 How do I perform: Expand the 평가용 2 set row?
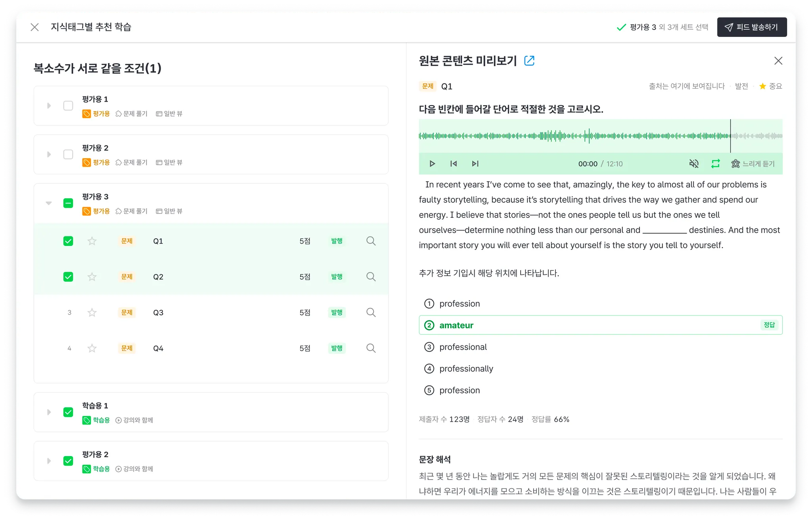[49, 154]
